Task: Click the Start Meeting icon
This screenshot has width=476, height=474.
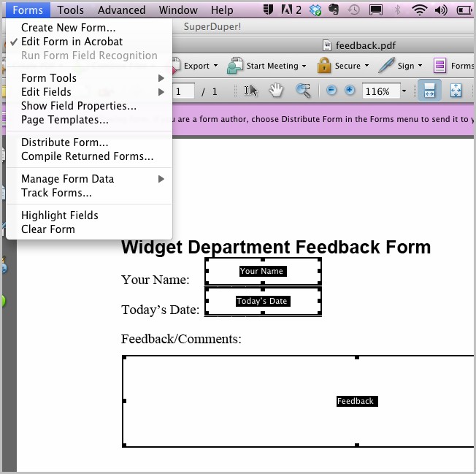Action: 235,66
